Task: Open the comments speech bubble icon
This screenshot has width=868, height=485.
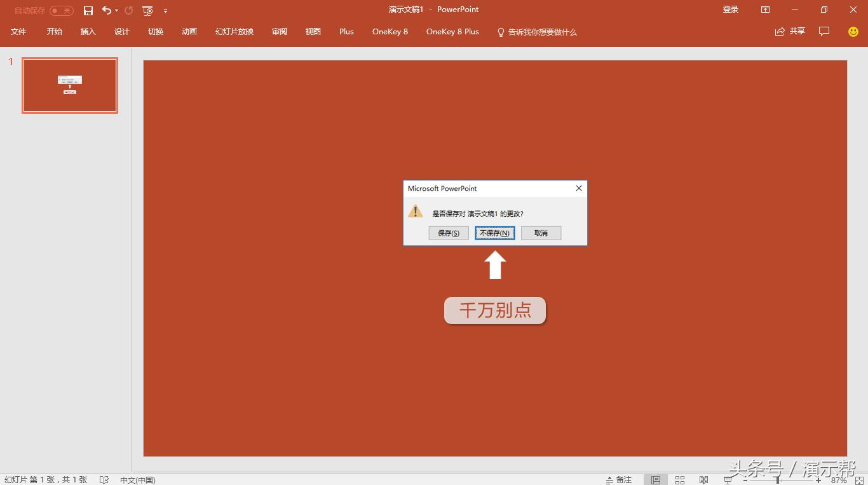Action: 824,31
